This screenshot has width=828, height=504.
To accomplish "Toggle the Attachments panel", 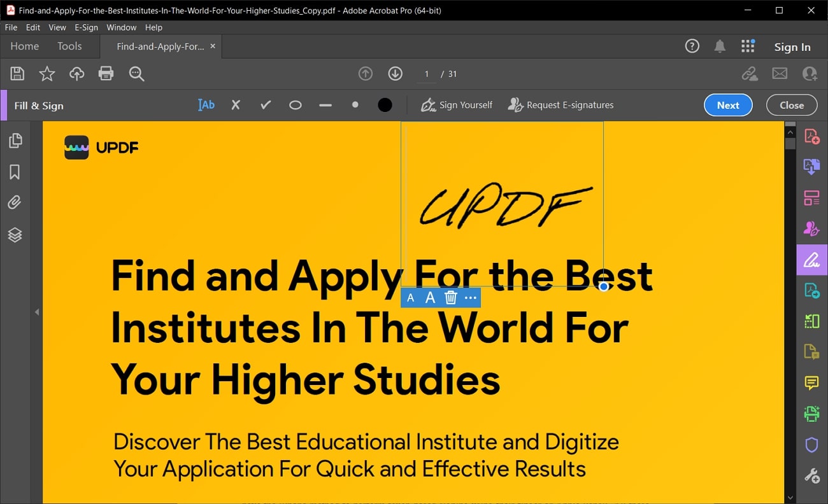I will tap(14, 202).
